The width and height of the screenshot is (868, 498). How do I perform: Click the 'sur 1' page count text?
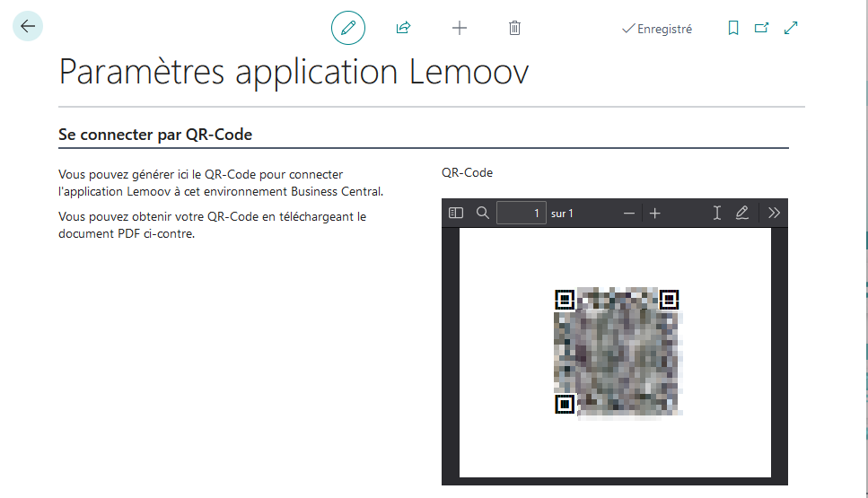coord(562,214)
